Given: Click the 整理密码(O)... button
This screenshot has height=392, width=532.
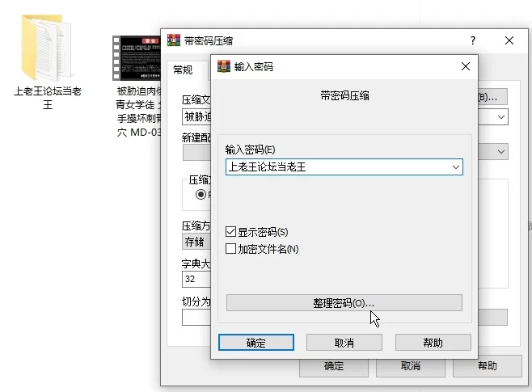Looking at the screenshot, I should [344, 302].
